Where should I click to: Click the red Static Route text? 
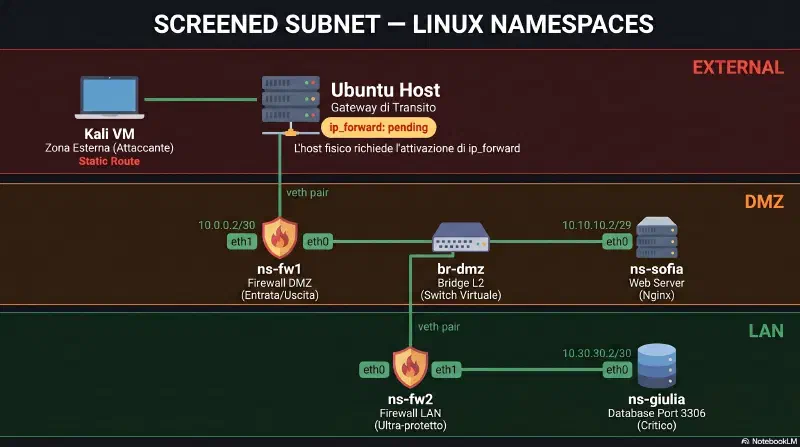click(x=109, y=161)
